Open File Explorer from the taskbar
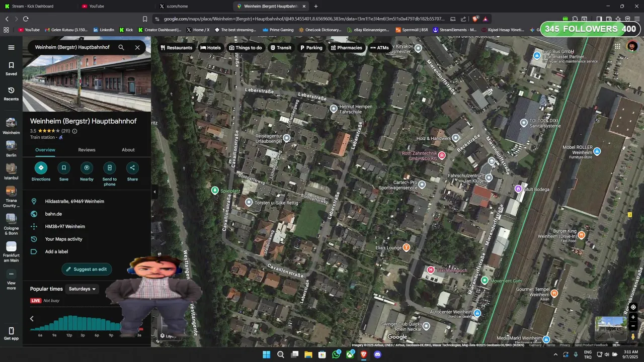Image resolution: width=644 pixels, height=362 pixels. [x=308, y=354]
